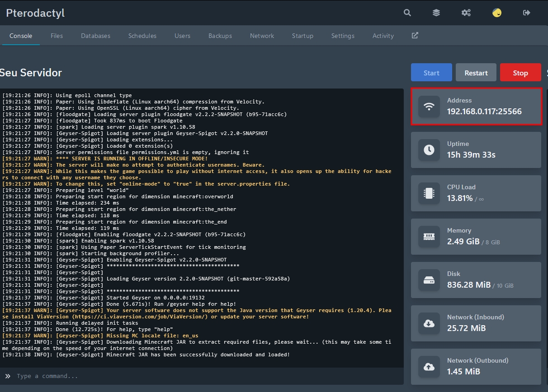Click the Disk drive icon
This screenshot has height=392, width=548.
pyautogui.click(x=429, y=280)
